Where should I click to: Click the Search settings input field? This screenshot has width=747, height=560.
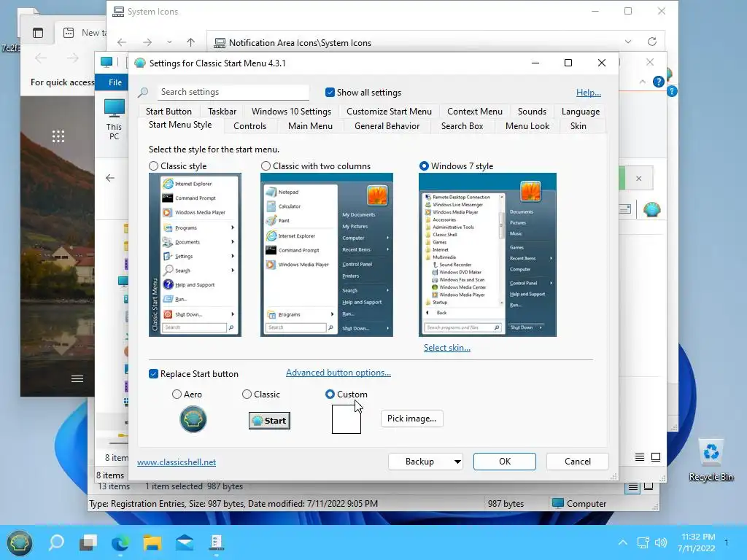pyautogui.click(x=233, y=92)
